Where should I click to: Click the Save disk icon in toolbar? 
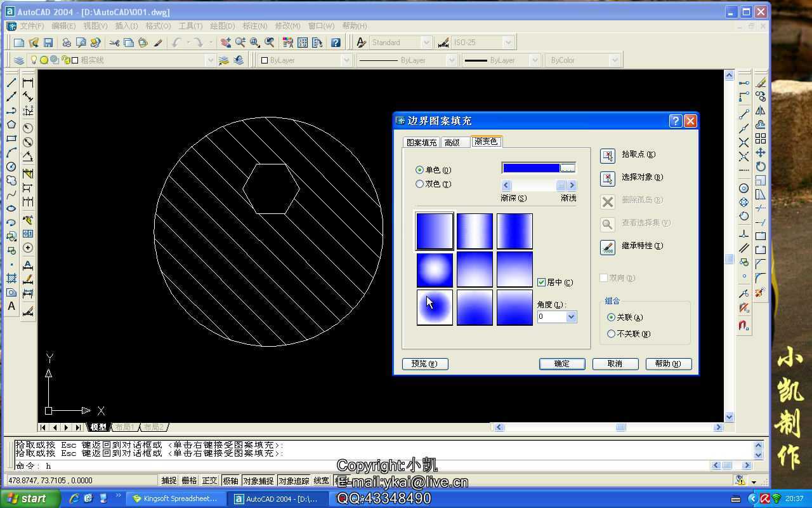pyautogui.click(x=48, y=43)
